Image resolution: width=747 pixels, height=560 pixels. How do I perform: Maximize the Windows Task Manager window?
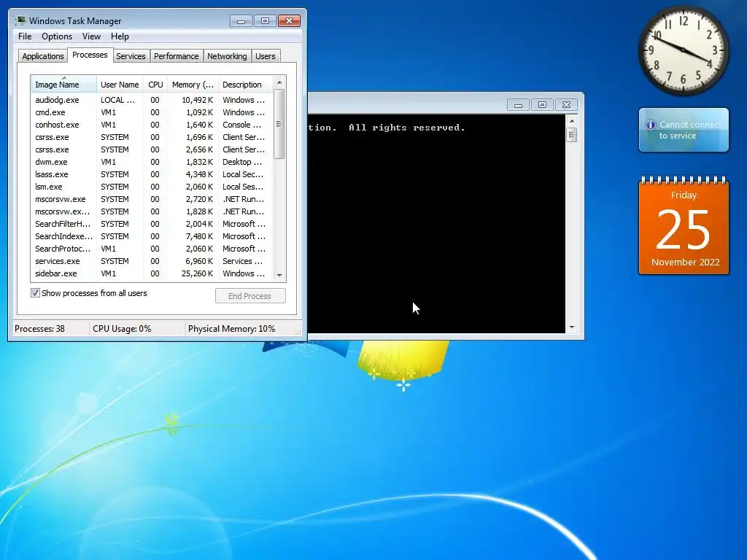click(265, 21)
